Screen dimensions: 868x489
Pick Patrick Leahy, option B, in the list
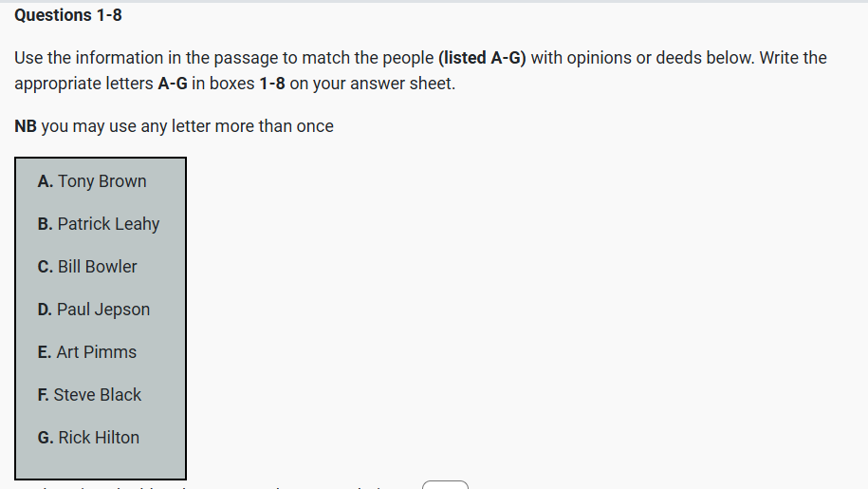click(x=99, y=224)
